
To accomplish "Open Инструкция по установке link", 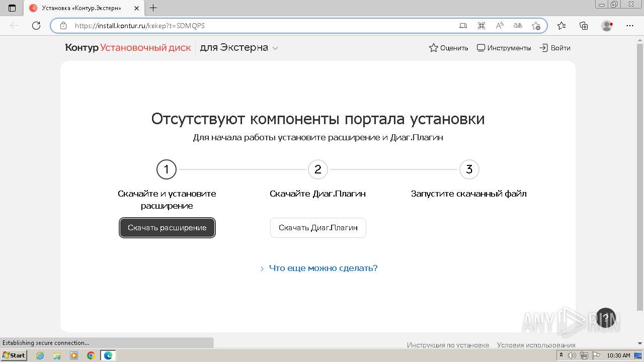I will pos(448,345).
